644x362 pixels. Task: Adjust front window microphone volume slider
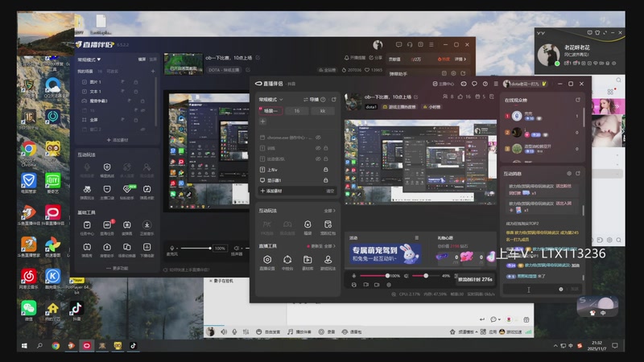point(374,276)
